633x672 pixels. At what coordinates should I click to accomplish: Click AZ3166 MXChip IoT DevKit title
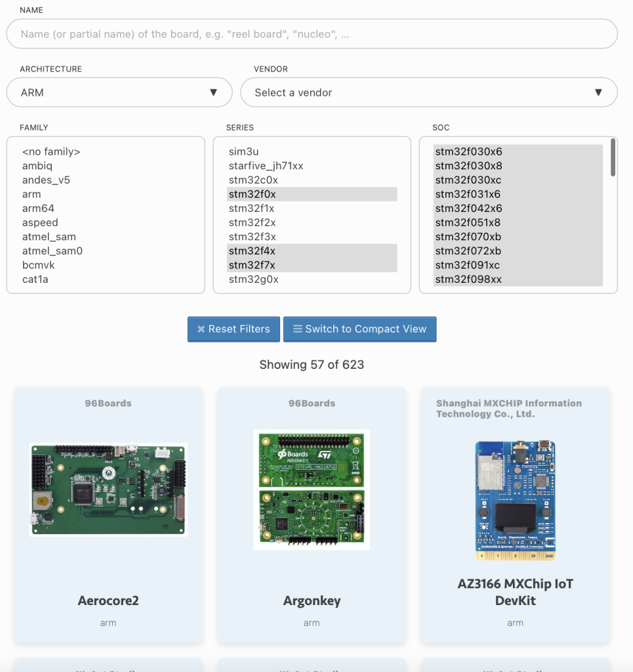coord(515,592)
